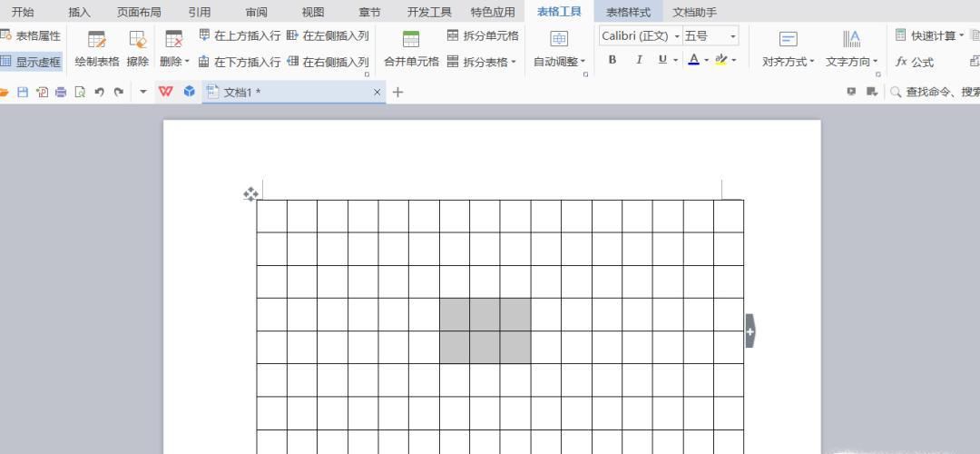Click 合并单元格 merge cells
This screenshot has width=980, height=454.
pyautogui.click(x=411, y=49)
